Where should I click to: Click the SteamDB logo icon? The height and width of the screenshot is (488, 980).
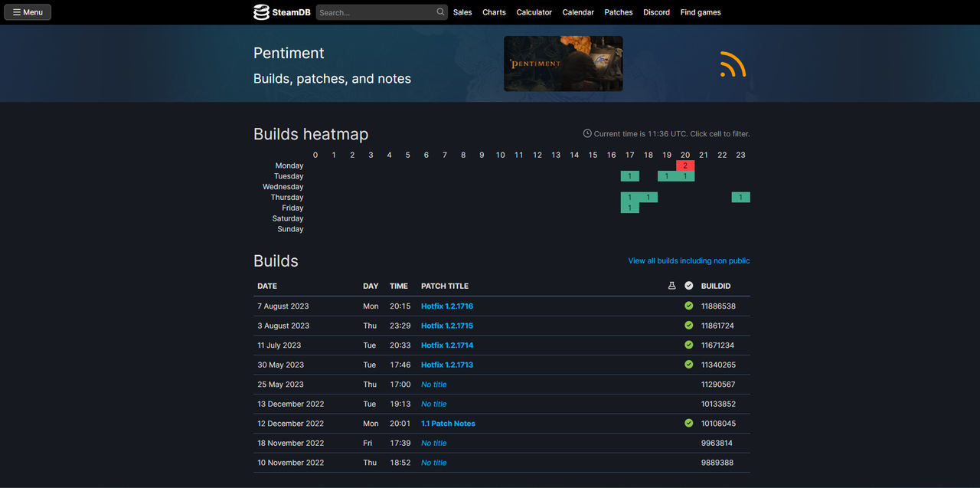pos(262,12)
